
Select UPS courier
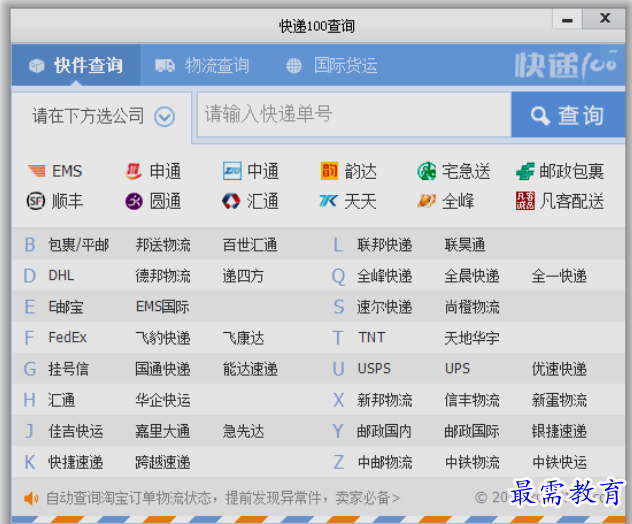457,369
